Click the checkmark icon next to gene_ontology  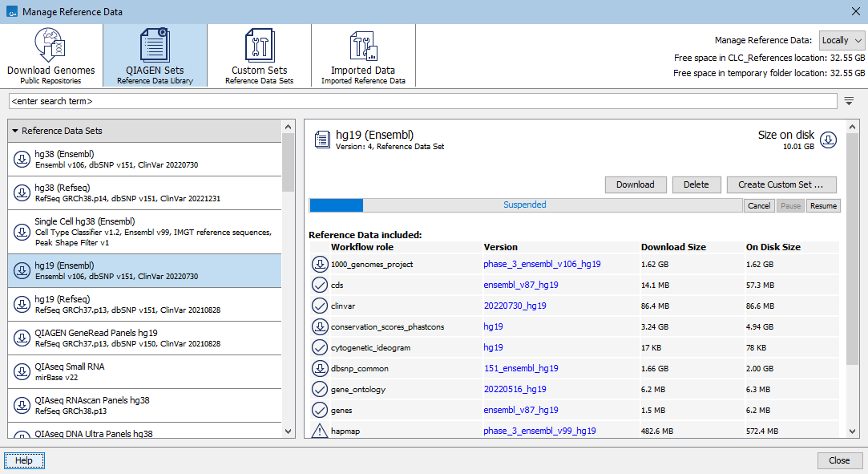(319, 389)
